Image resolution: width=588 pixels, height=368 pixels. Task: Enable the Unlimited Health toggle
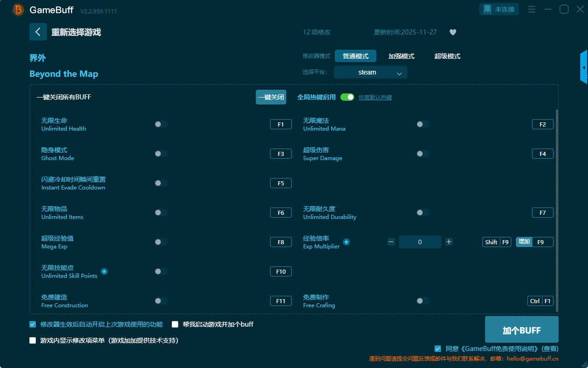161,124
